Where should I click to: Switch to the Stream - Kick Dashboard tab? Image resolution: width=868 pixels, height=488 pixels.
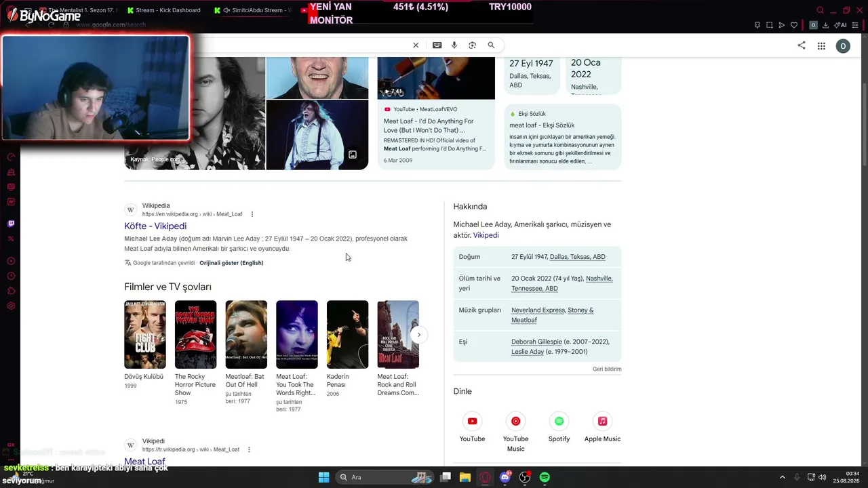pyautogui.click(x=163, y=10)
